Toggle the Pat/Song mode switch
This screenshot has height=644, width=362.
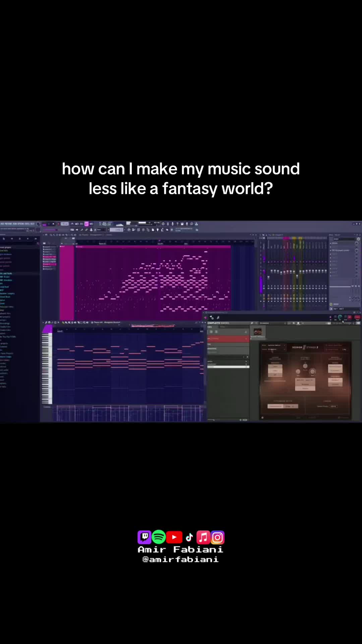click(x=44, y=224)
